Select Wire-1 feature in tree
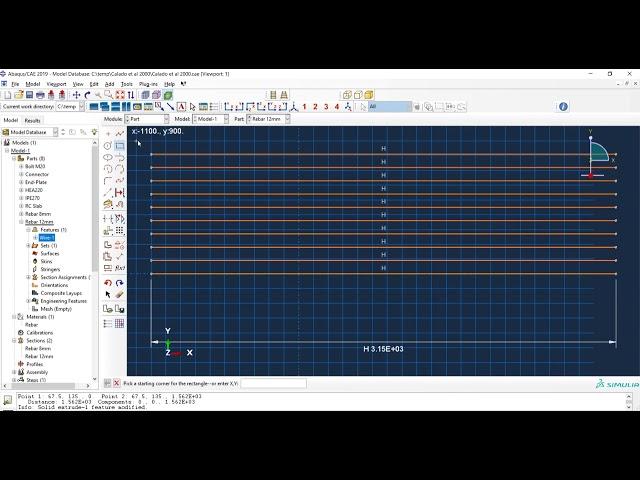Screen dimensions: 640x480 point(47,238)
